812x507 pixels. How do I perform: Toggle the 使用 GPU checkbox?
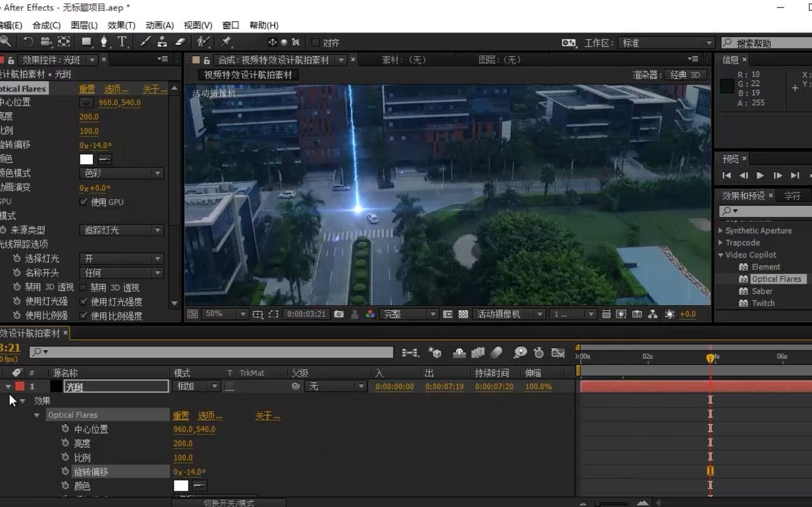pos(83,202)
